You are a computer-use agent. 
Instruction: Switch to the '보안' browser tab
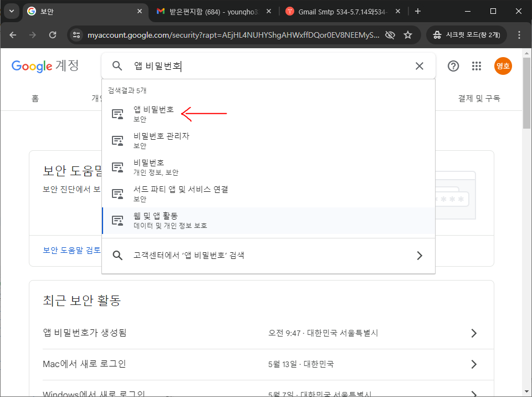(85, 12)
